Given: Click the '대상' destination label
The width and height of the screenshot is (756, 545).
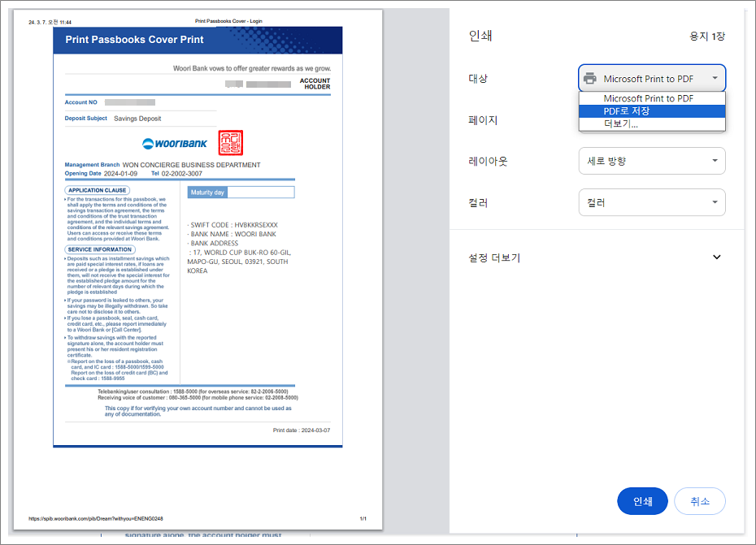Looking at the screenshot, I should pos(478,79).
